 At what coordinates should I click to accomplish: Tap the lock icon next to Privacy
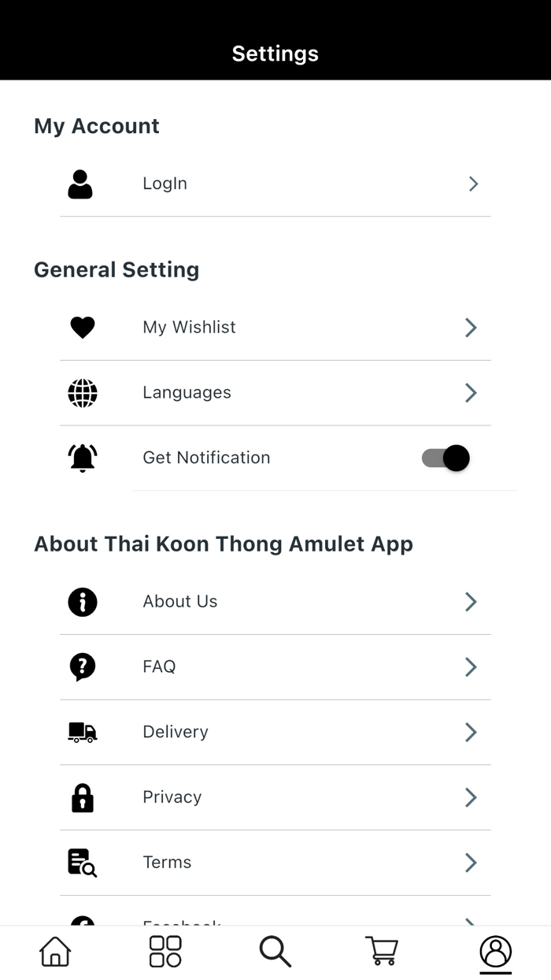click(82, 797)
